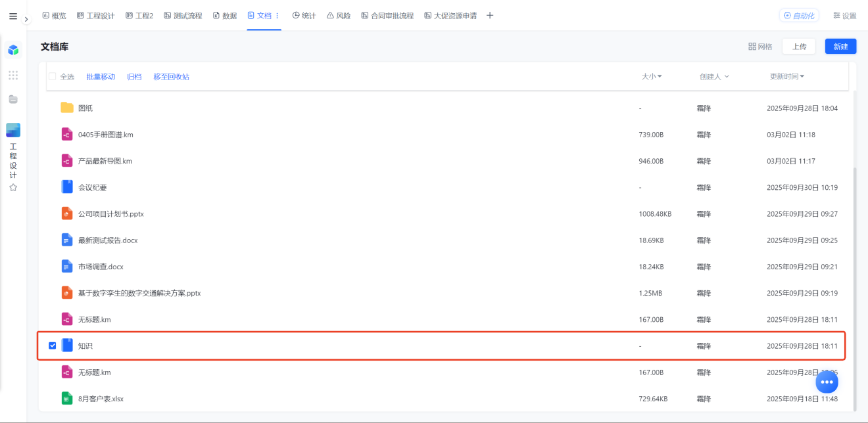This screenshot has height=423, width=868.
Task: Open the gray folder sidebar icon
Action: 13,99
